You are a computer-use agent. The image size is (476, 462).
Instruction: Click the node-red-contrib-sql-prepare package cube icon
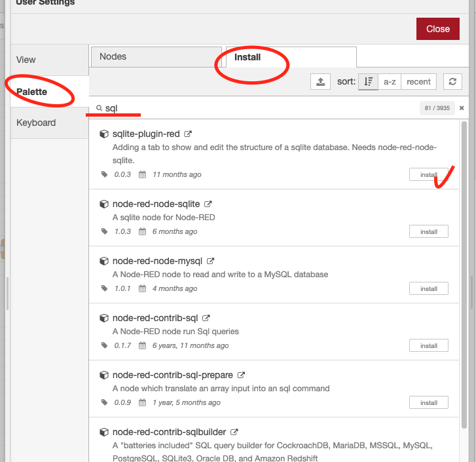104,375
